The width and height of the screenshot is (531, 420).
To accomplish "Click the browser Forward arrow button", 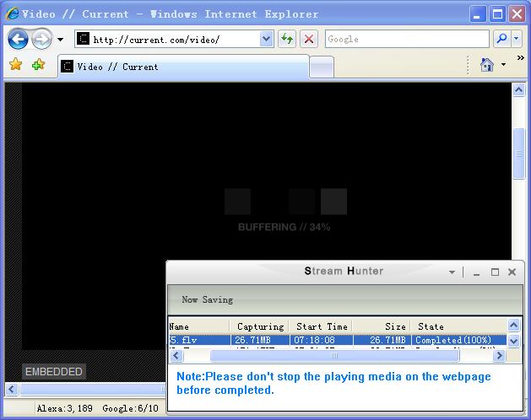I will tap(41, 40).
